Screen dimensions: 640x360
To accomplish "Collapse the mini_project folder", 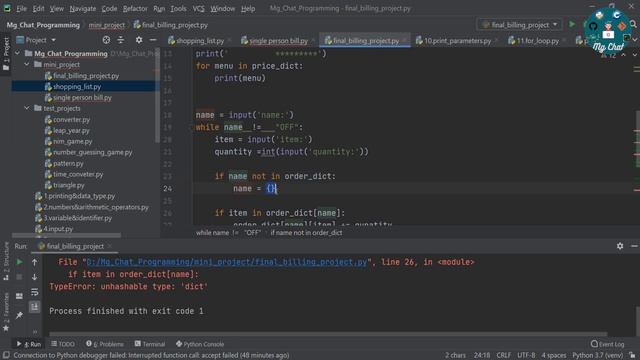I will (27, 64).
